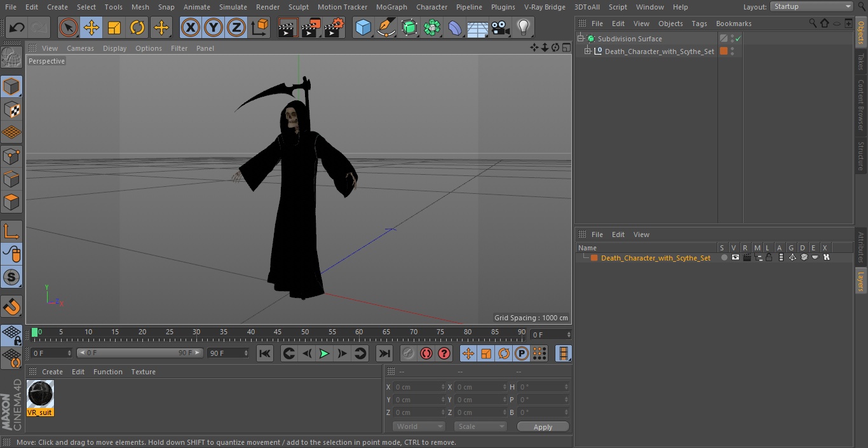Click the X position input field

(419, 386)
